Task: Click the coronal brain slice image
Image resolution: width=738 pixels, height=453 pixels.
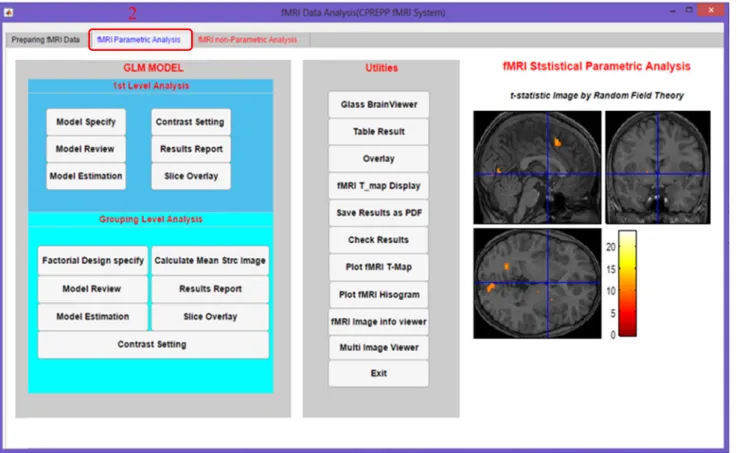Action: [658, 167]
